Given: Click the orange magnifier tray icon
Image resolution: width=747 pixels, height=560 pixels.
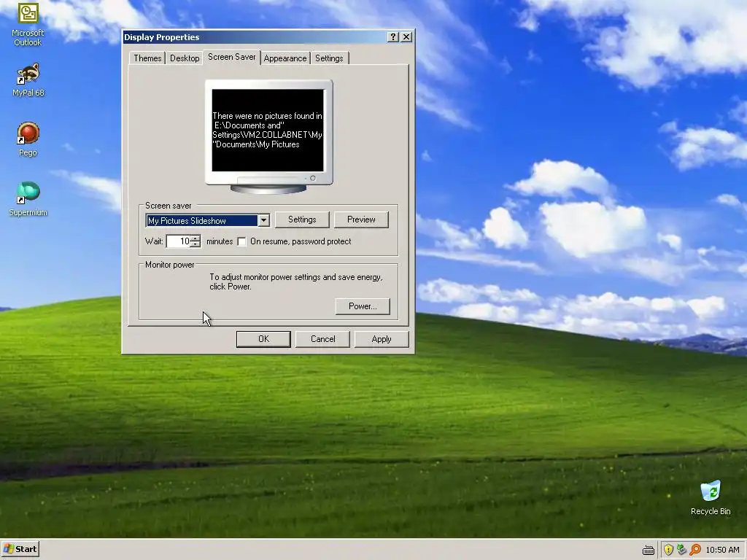Looking at the screenshot, I should point(695,550).
